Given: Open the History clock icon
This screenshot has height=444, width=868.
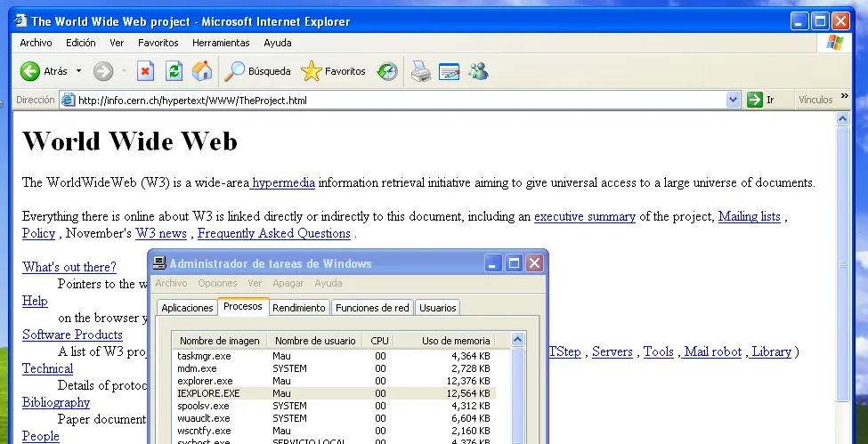Looking at the screenshot, I should click(x=387, y=71).
